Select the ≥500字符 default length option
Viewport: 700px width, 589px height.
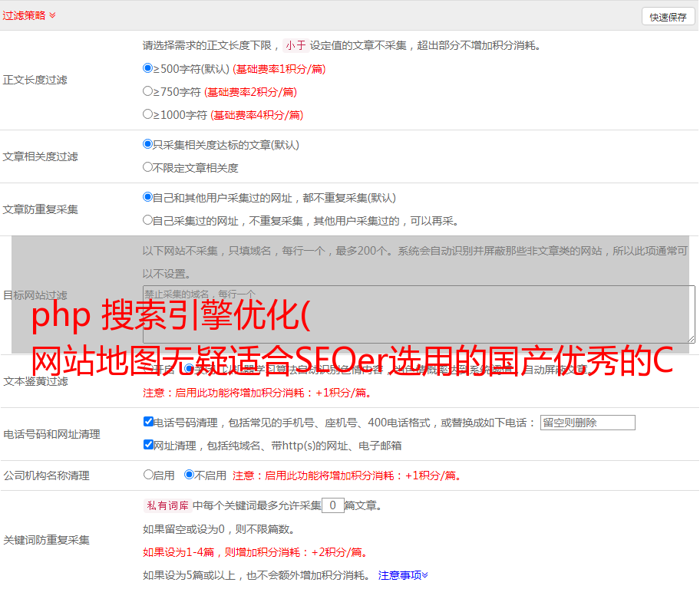point(148,68)
